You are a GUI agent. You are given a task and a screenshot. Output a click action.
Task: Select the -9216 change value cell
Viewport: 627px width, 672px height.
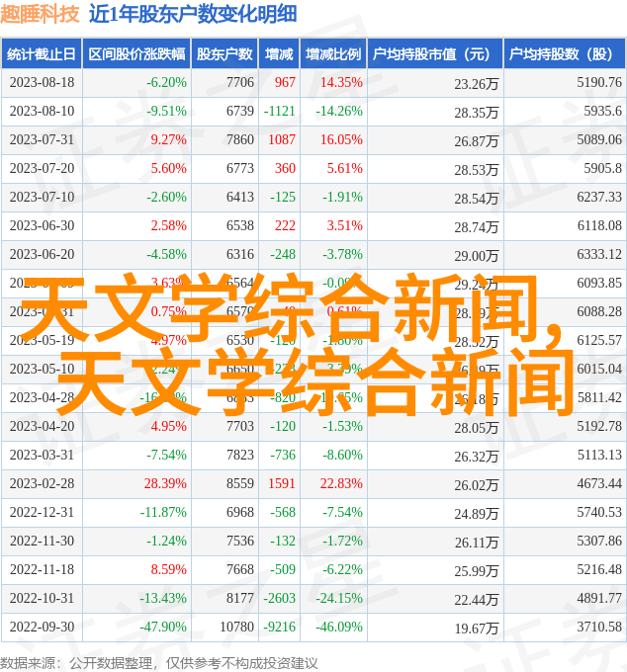point(280,628)
